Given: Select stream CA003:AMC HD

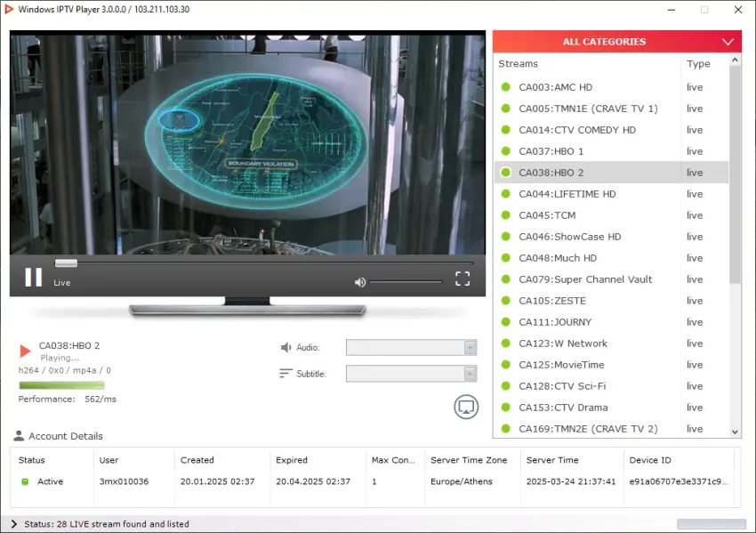Looking at the screenshot, I should [611, 87].
